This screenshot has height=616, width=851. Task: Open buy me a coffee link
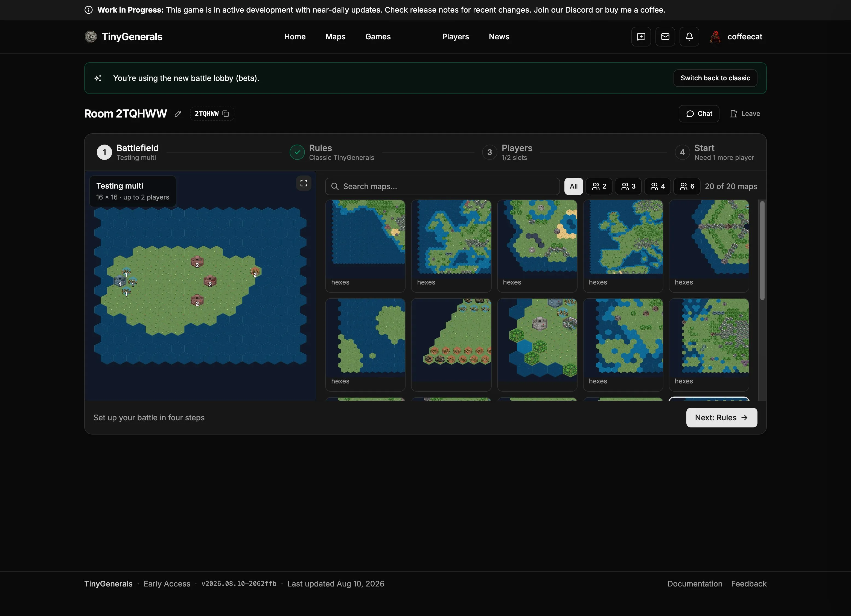click(634, 10)
